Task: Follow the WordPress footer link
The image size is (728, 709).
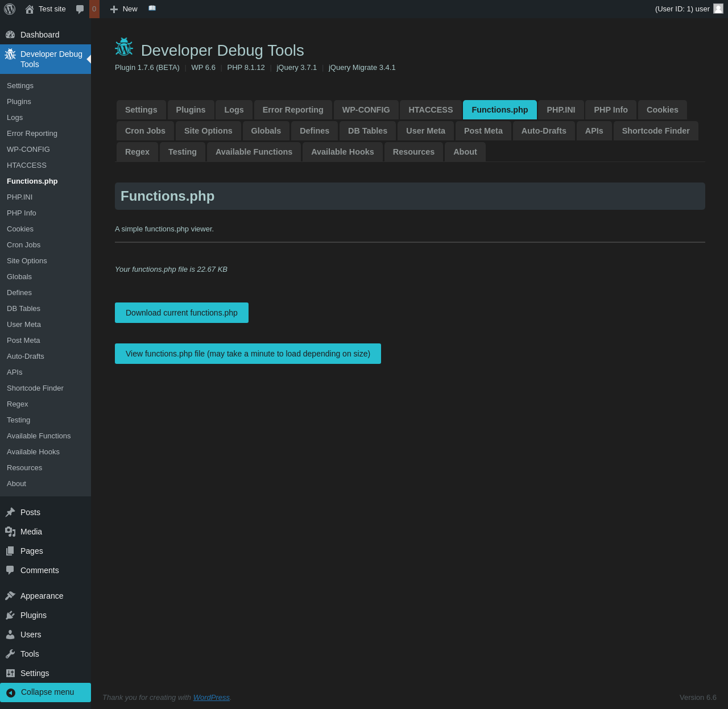Action: pos(211,698)
